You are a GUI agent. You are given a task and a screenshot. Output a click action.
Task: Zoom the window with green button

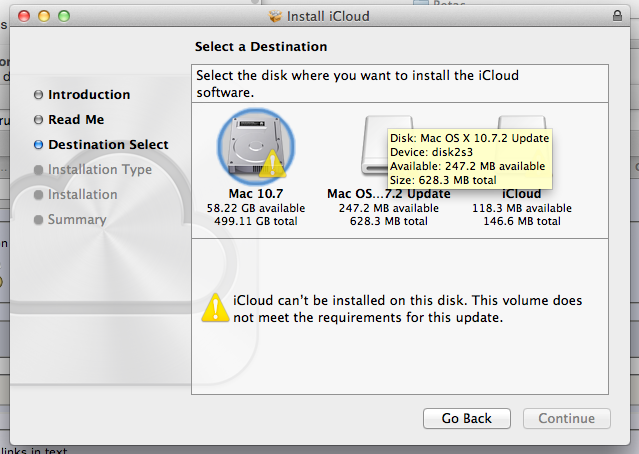point(64,16)
